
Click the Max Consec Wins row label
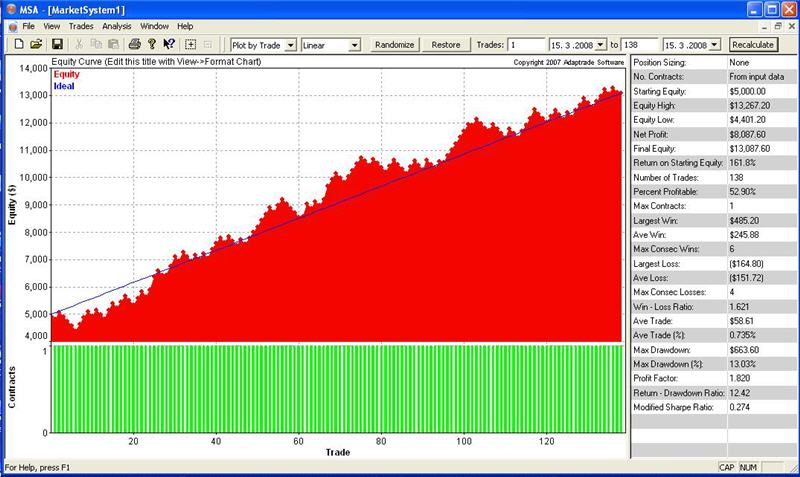coord(666,249)
